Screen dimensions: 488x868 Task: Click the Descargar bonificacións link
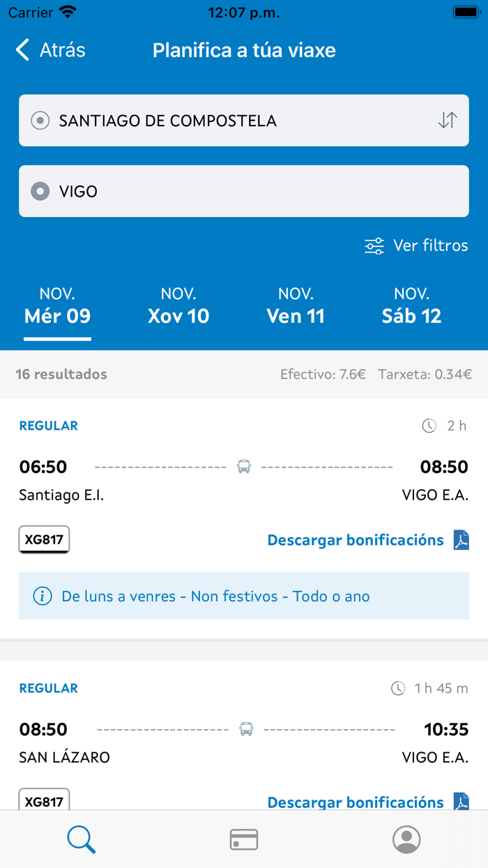pyautogui.click(x=356, y=539)
